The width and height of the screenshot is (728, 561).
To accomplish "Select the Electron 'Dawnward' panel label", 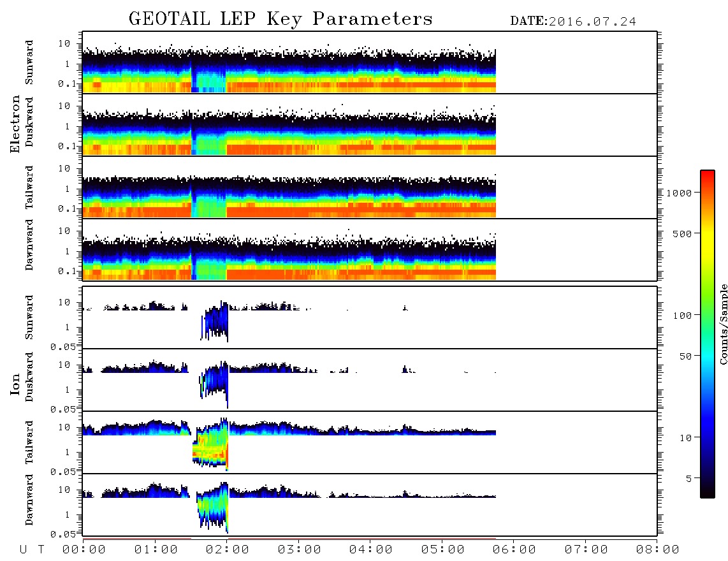I will pos(29,245).
